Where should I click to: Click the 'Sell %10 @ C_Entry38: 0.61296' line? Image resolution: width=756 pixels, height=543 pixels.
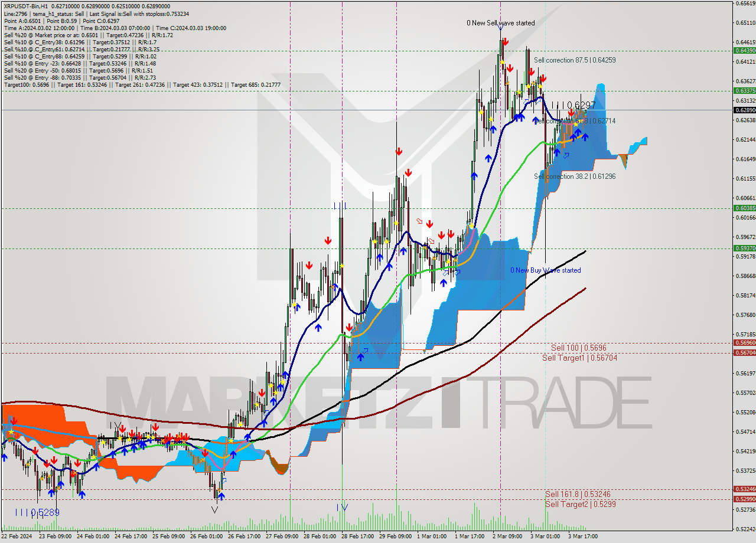coord(80,42)
